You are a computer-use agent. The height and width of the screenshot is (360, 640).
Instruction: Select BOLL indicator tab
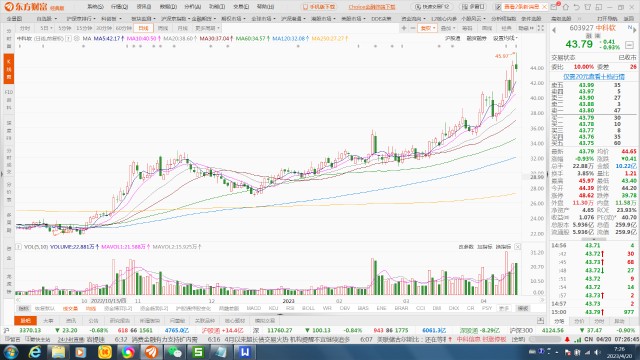coord(308,308)
